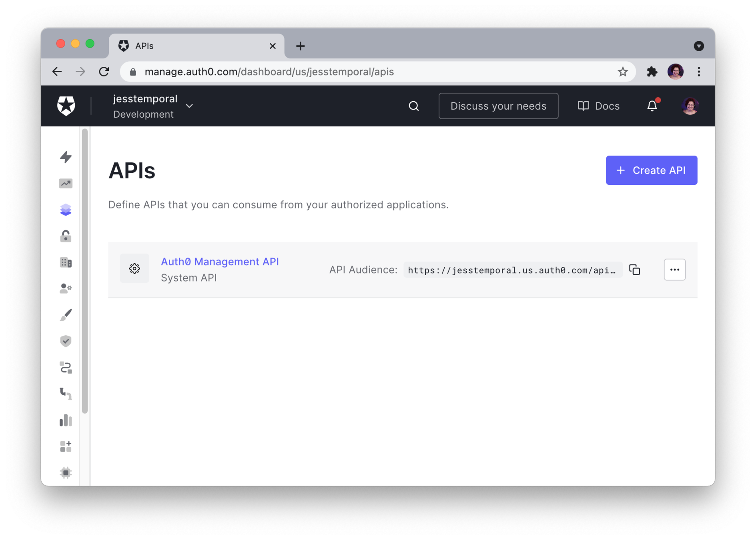Open the Branding paintbrush sidebar icon
This screenshot has width=756, height=540.
(x=66, y=315)
